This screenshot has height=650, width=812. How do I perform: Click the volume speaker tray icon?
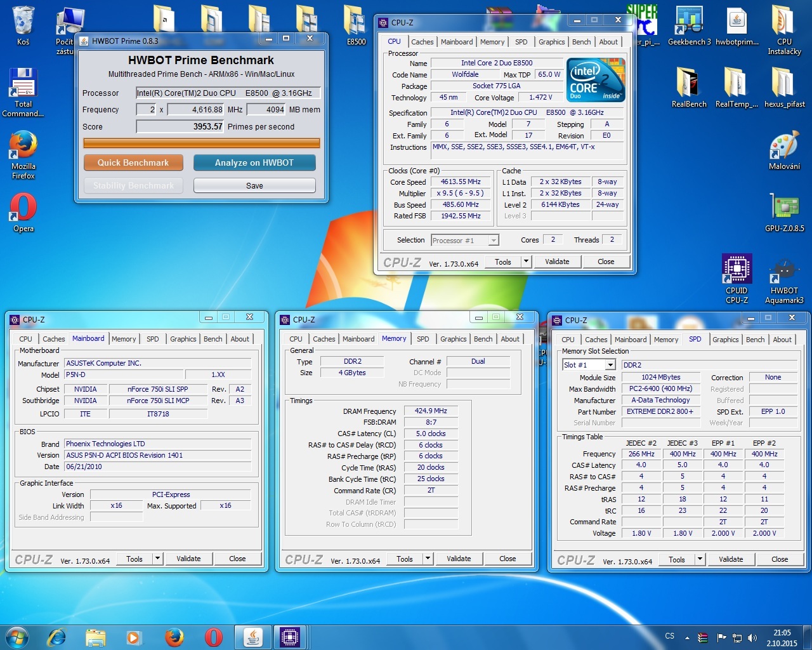(x=752, y=637)
